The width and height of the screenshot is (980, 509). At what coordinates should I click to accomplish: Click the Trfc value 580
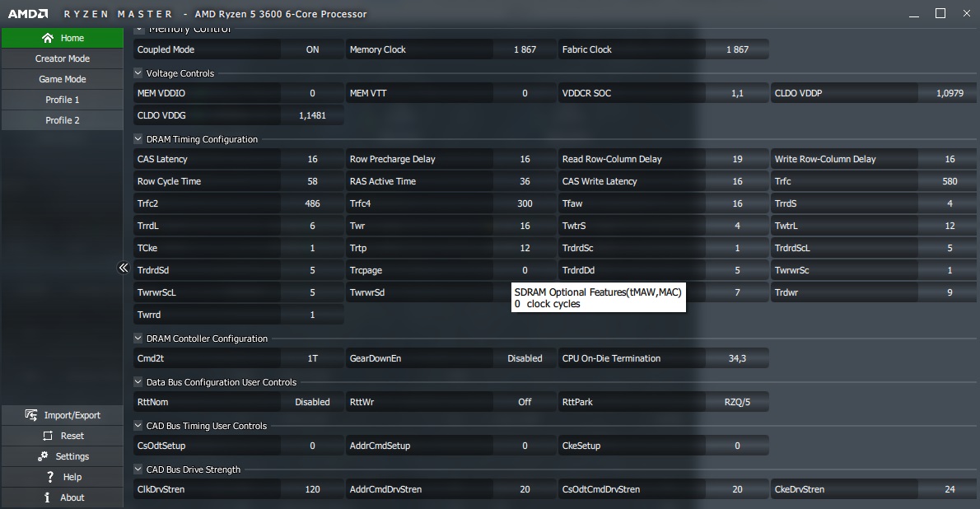coord(950,181)
